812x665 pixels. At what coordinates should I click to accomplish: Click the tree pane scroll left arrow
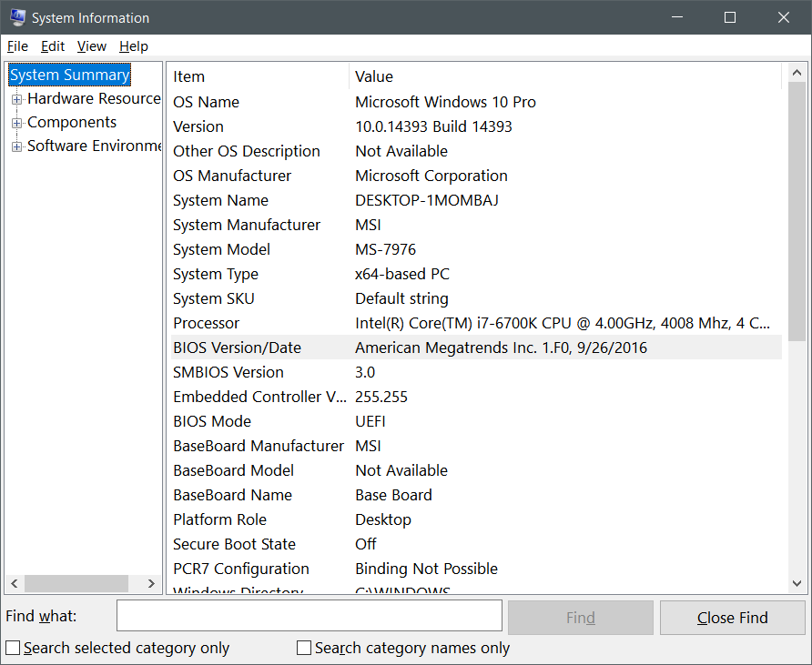(x=15, y=584)
